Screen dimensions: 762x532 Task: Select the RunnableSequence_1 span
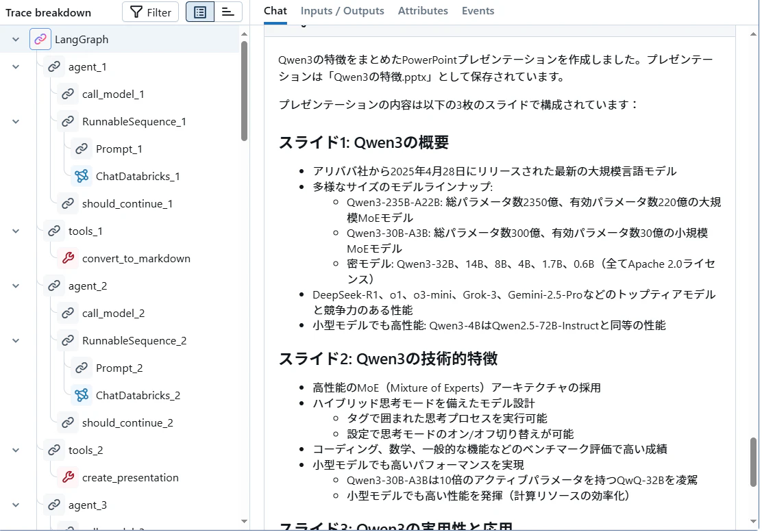(x=134, y=122)
